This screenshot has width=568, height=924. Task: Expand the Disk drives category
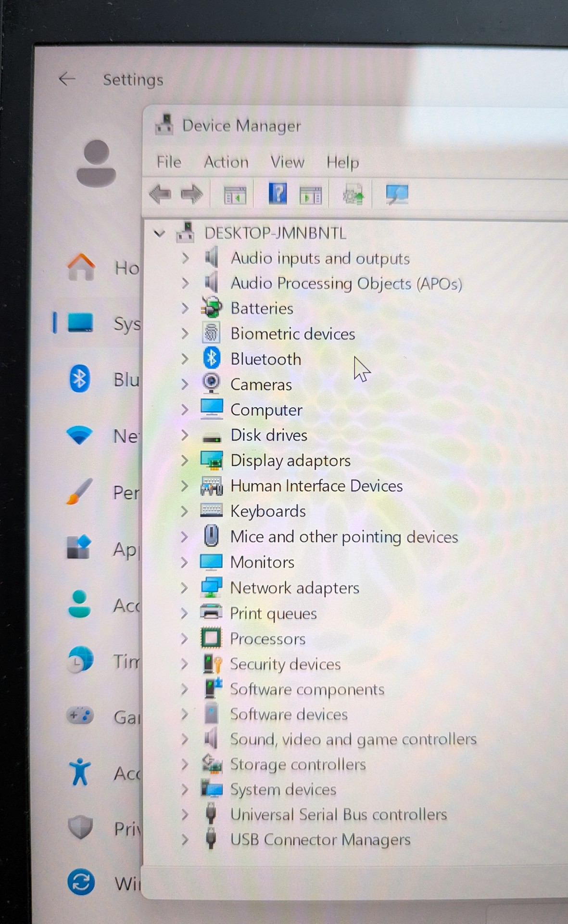point(185,435)
